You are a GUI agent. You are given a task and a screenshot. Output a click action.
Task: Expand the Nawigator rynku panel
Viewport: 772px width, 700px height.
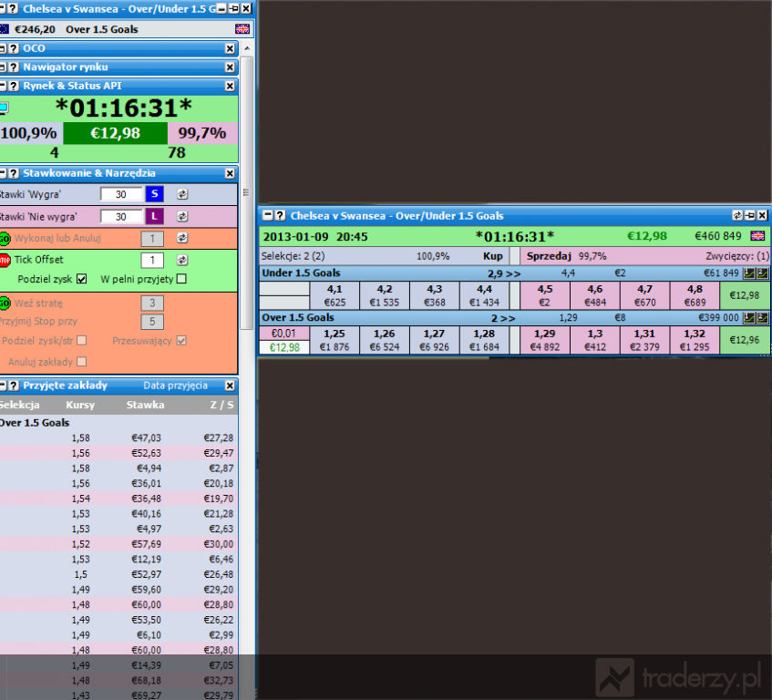pyautogui.click(x=3, y=67)
